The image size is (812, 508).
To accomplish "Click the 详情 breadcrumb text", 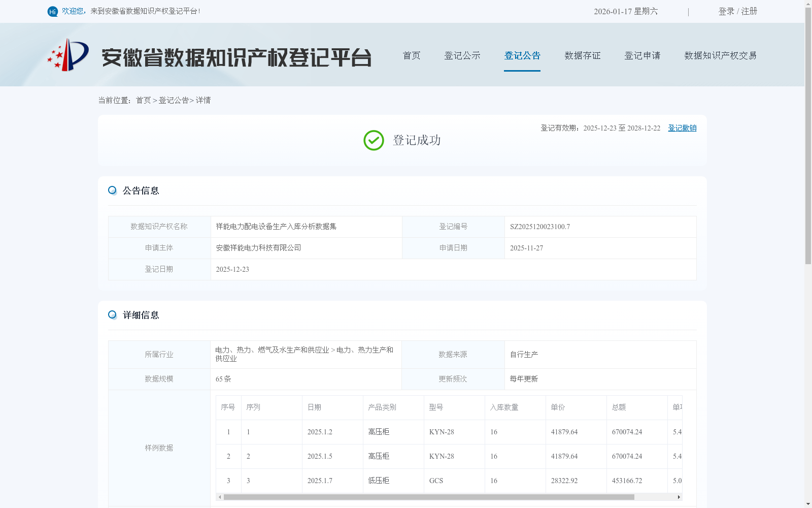I will (203, 101).
